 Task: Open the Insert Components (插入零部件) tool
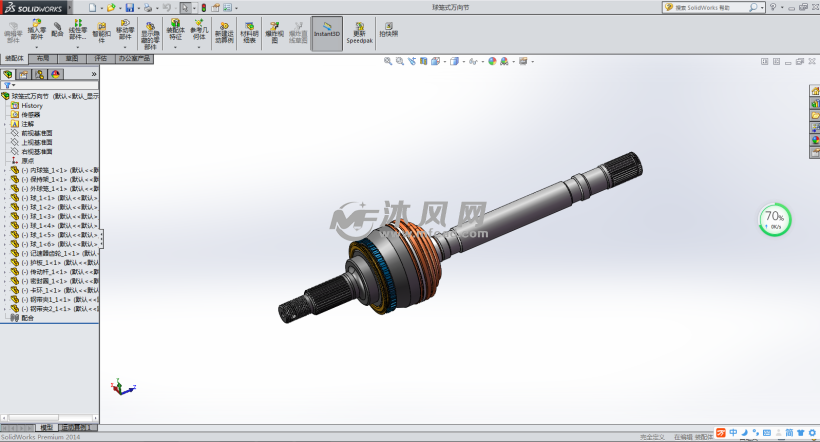point(37,29)
